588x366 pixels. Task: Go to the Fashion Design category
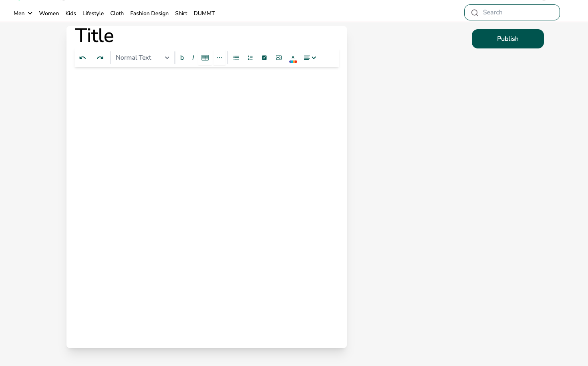tap(149, 13)
